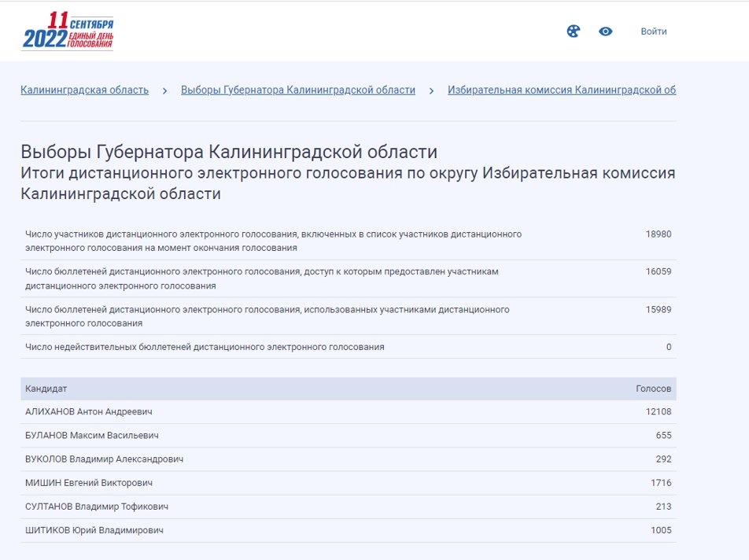Select candidate МИШИН Евгений Викторович
The width and height of the screenshot is (749, 560).
coord(89,483)
